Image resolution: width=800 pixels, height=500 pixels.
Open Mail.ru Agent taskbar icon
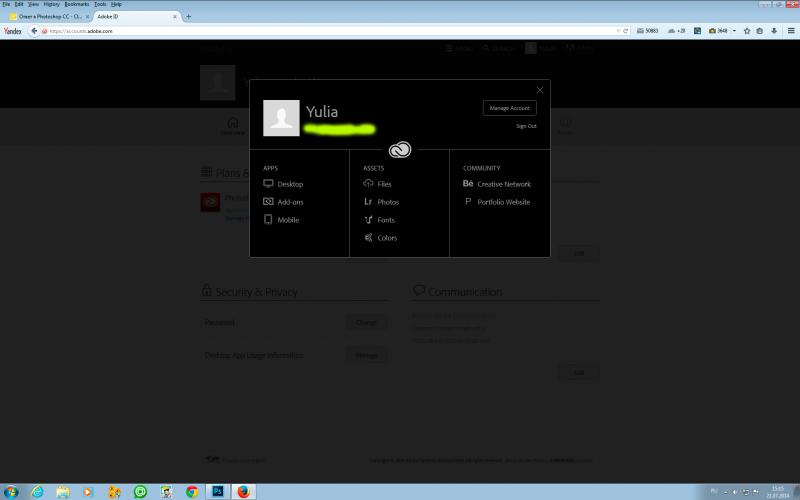click(140, 492)
